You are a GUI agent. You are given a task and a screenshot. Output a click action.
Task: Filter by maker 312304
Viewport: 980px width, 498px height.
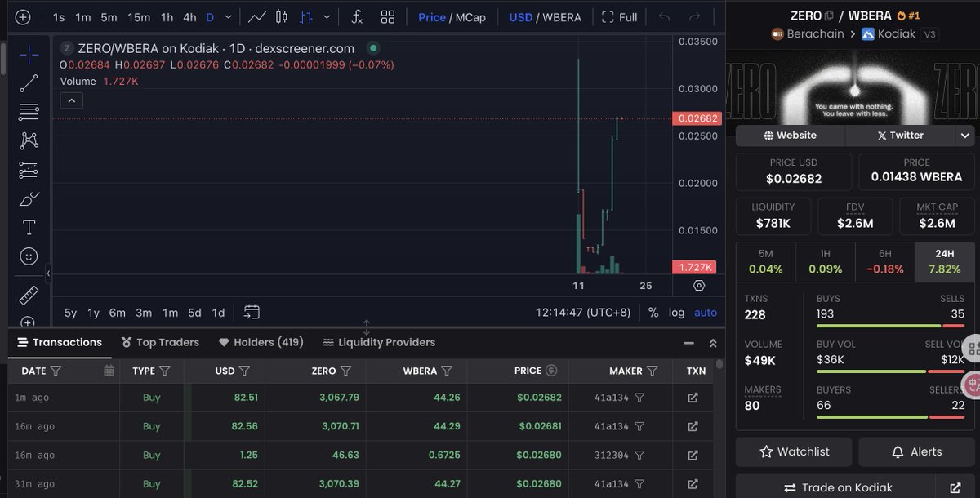(639, 455)
